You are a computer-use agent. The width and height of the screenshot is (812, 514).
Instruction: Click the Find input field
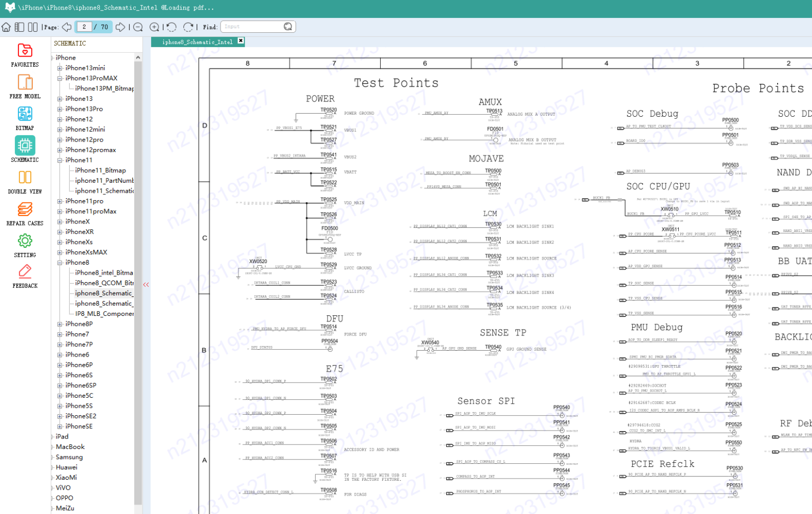click(253, 27)
